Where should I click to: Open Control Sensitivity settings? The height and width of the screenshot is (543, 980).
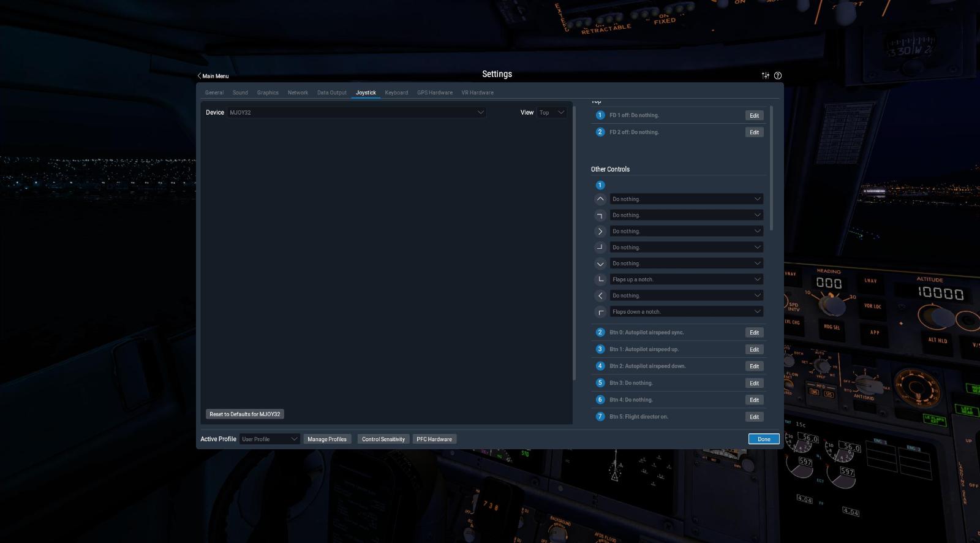coord(383,439)
